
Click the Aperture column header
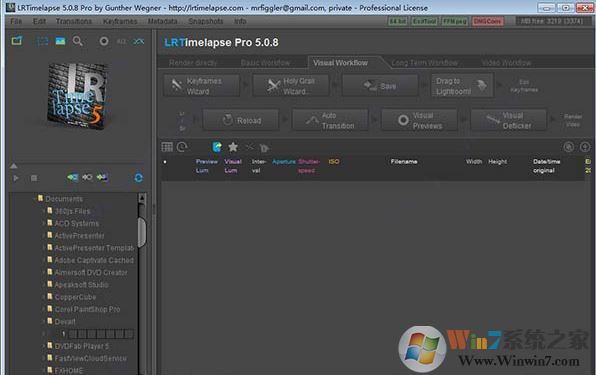284,162
